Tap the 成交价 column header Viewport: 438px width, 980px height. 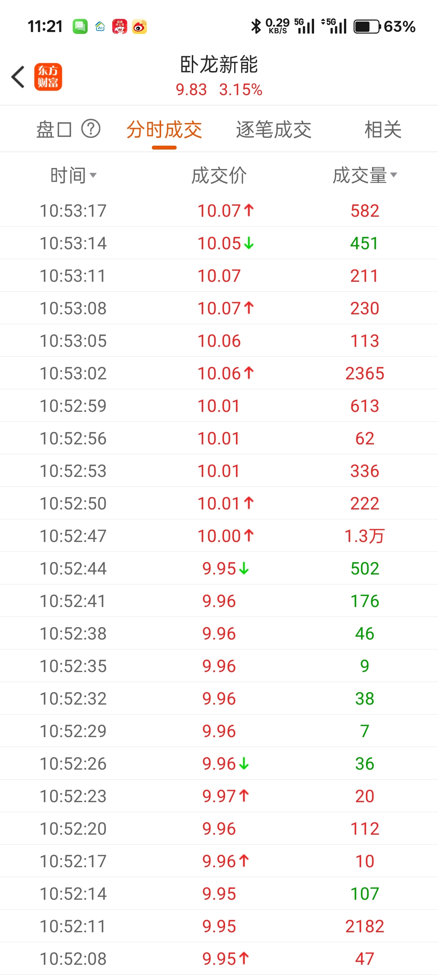[219, 175]
